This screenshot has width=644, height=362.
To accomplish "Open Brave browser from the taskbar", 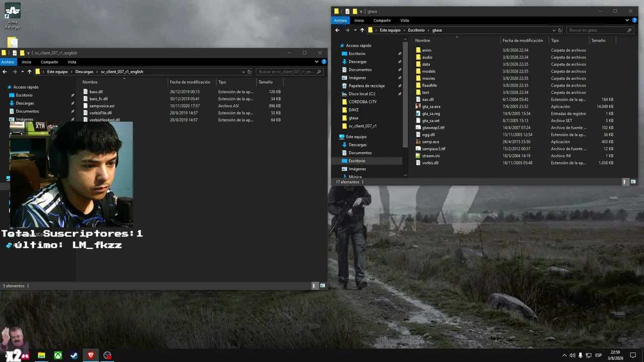I will coord(91,355).
